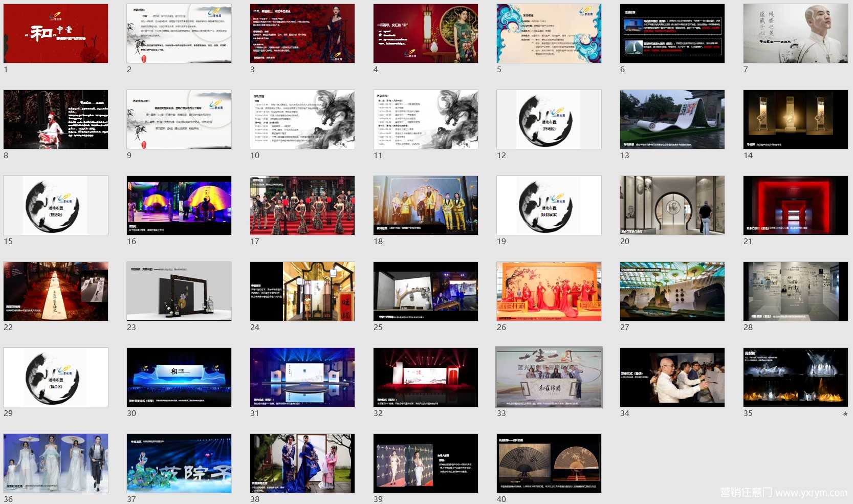This screenshot has width=853, height=504.
Task: Select slide 35 stage performance lights thumbnail
Action: coord(796,378)
